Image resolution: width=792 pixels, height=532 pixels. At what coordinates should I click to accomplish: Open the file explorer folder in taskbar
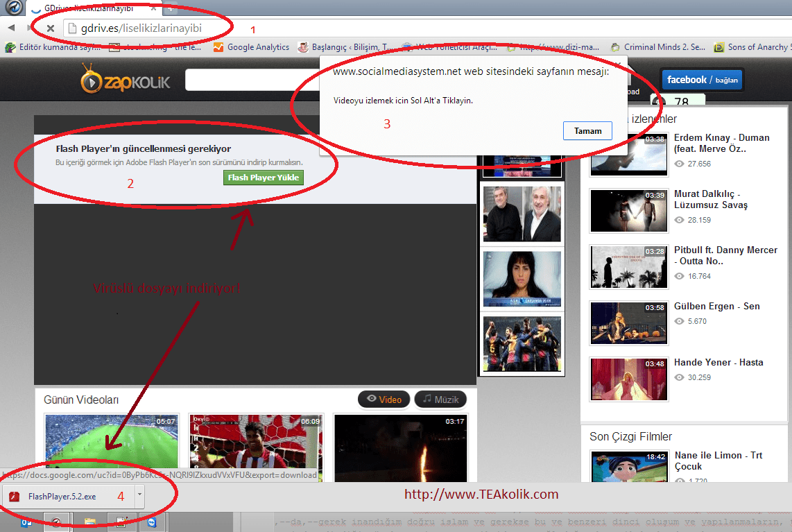point(90,522)
